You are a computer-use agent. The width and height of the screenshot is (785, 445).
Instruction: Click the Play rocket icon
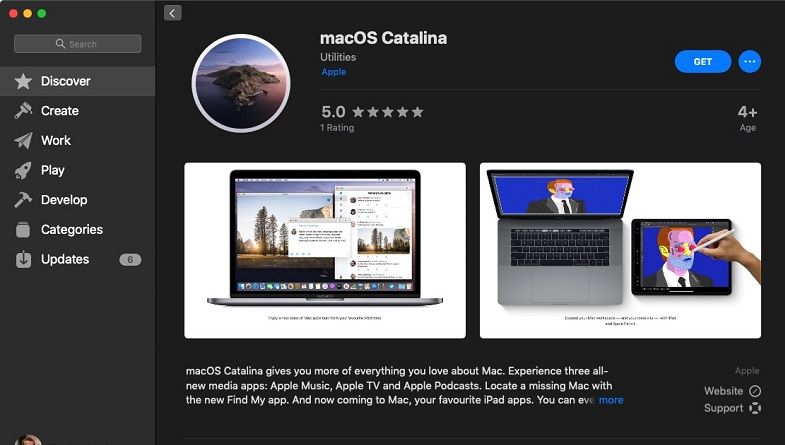tap(23, 170)
